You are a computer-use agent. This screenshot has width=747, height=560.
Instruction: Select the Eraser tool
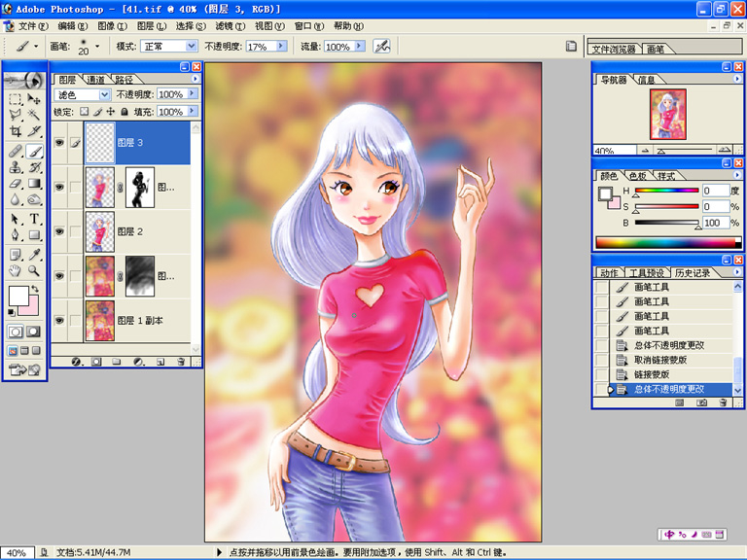pos(16,184)
